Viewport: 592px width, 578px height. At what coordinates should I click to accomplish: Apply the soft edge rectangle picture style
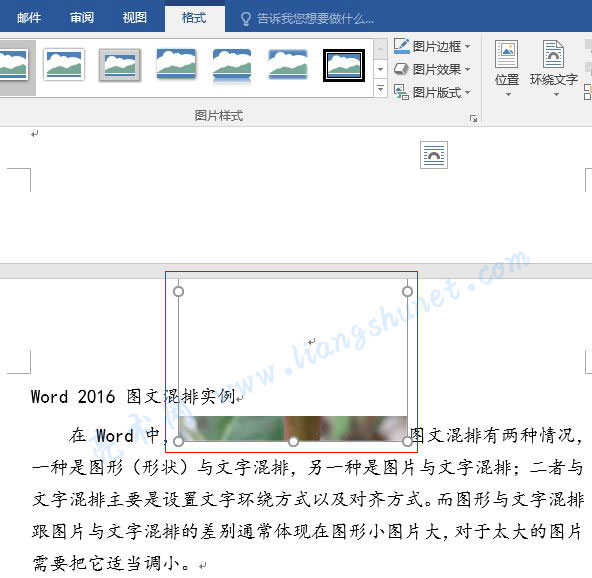coord(288,65)
